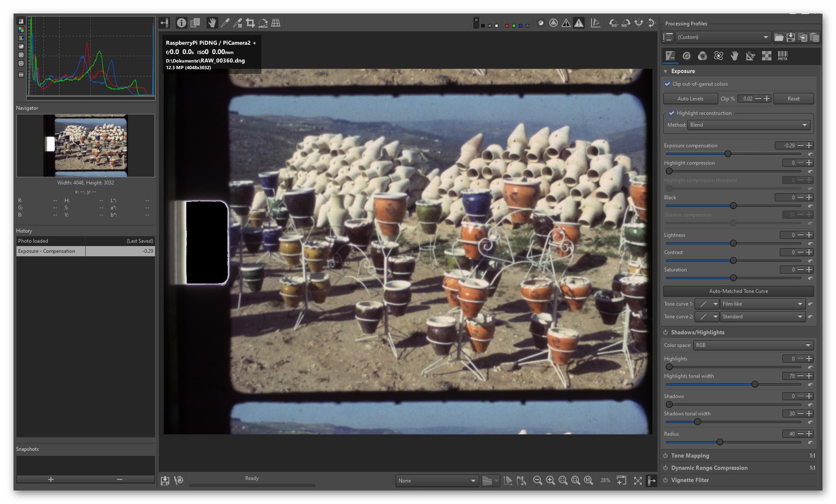This screenshot has width=836, height=504.
Task: Toggle the red channel preview
Action: point(507,26)
